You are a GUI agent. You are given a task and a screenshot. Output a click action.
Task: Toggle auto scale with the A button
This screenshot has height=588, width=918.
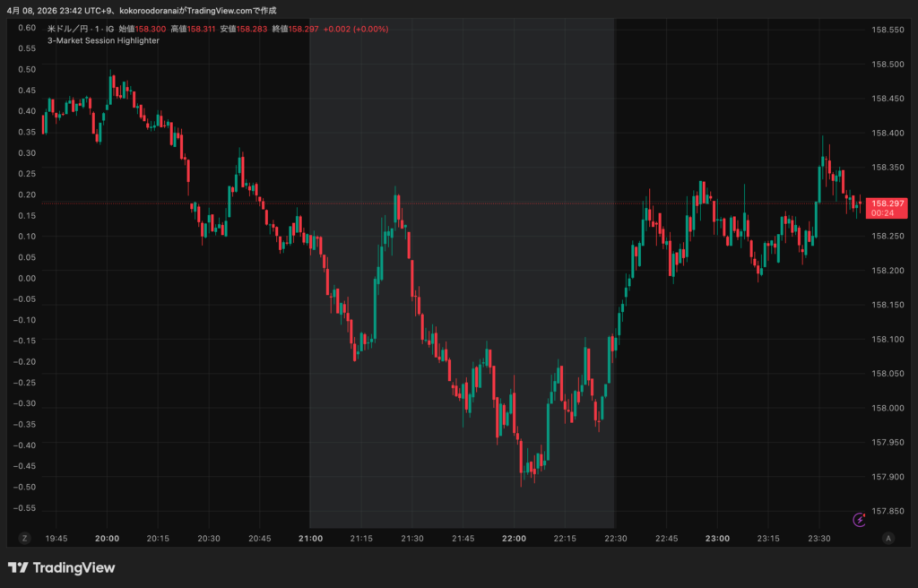pos(888,538)
